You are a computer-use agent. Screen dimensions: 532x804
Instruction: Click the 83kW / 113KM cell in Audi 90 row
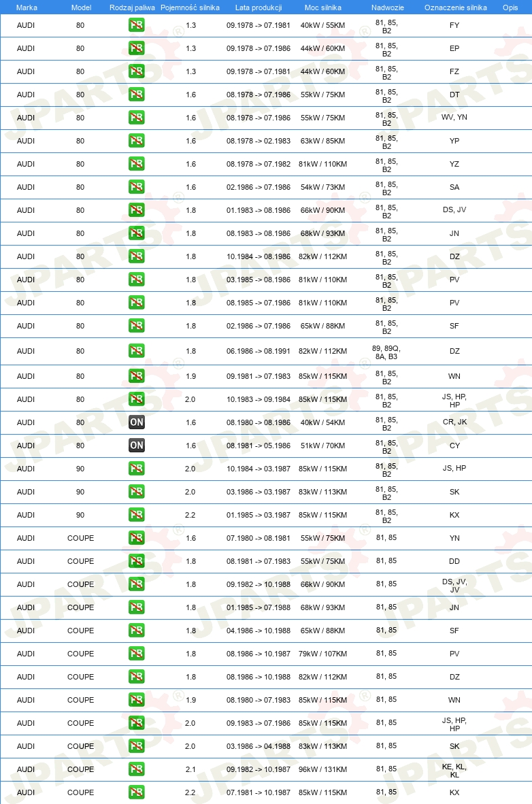322,491
